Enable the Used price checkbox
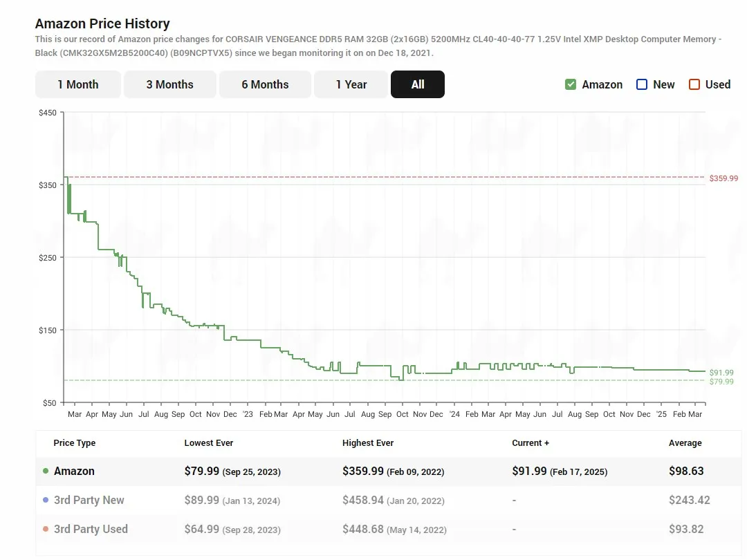The width and height of the screenshot is (747, 560). click(693, 84)
